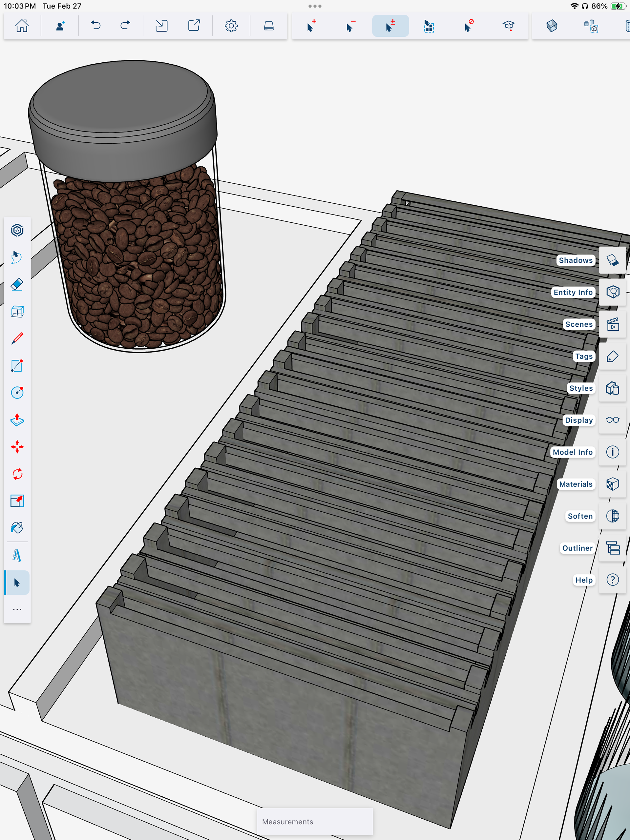The height and width of the screenshot is (840, 630).
Task: Select the Rotate tool
Action: [17, 474]
